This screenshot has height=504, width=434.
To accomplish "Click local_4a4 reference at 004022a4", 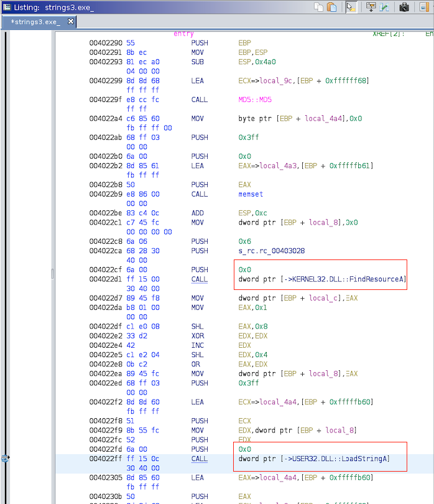I will click(323, 118).
